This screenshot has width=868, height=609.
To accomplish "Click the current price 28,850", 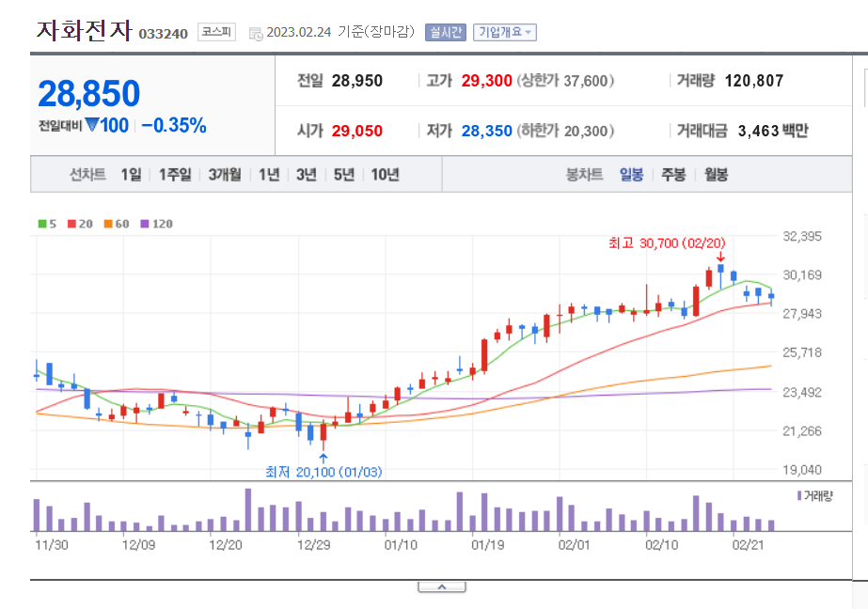I will pyautogui.click(x=89, y=93).
